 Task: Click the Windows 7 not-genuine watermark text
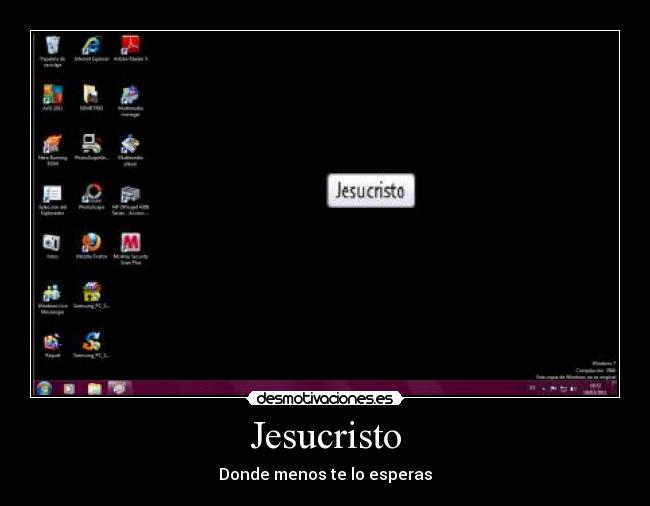click(575, 370)
